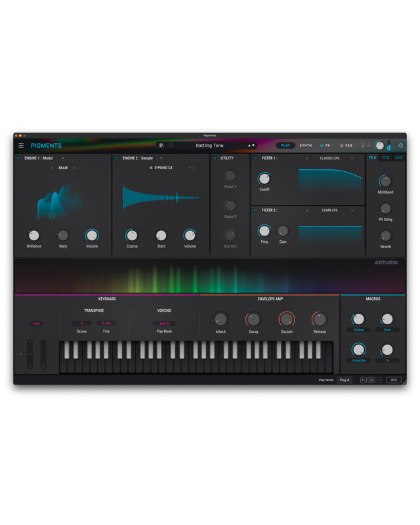
Task: Click the redo arrow in the status bar
Action: point(379,380)
